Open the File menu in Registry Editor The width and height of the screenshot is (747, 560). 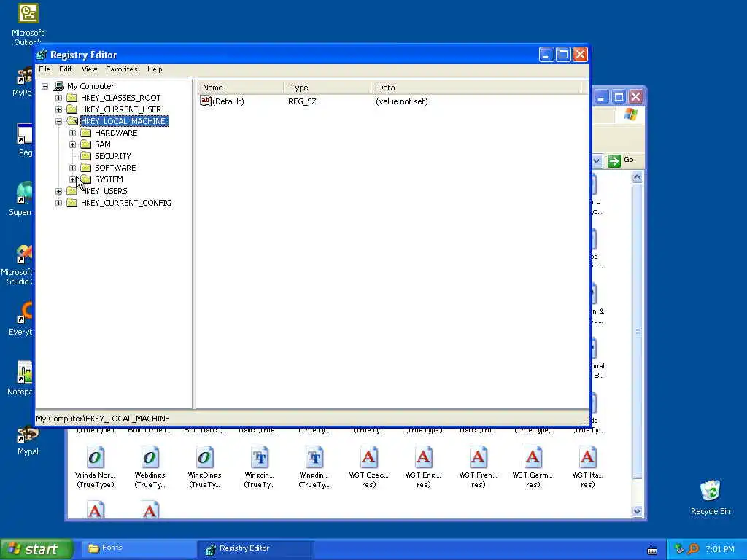coord(44,69)
